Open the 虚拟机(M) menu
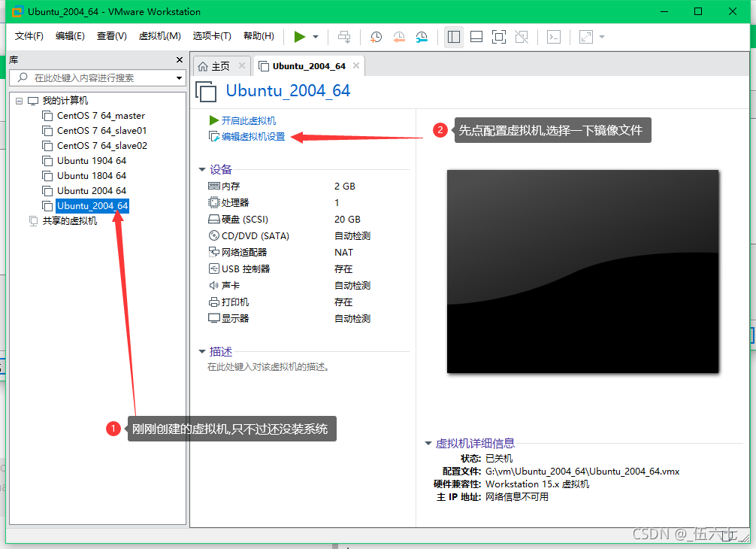This screenshot has width=756, height=549. tap(159, 36)
